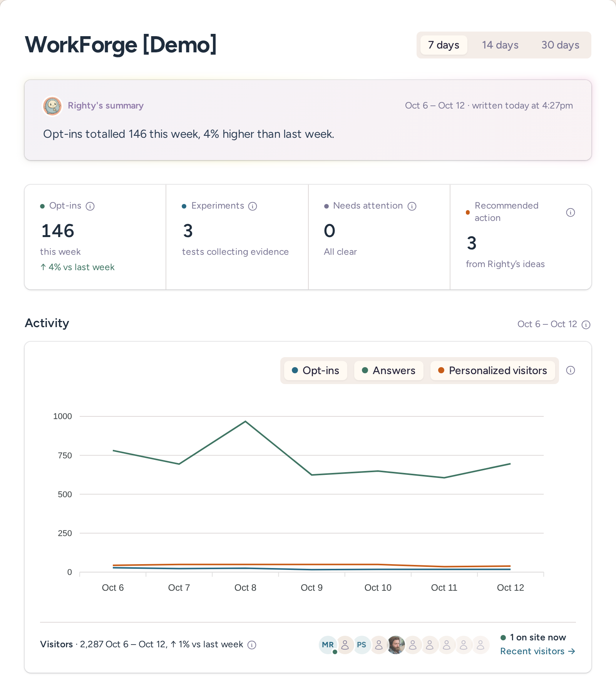The height and width of the screenshot is (685, 616).
Task: Click the Recommended action count from Righty's ideas
Action: tap(472, 243)
